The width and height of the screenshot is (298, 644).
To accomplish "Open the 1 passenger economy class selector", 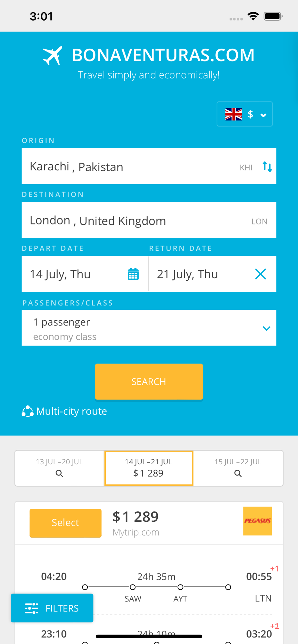I will tap(149, 328).
